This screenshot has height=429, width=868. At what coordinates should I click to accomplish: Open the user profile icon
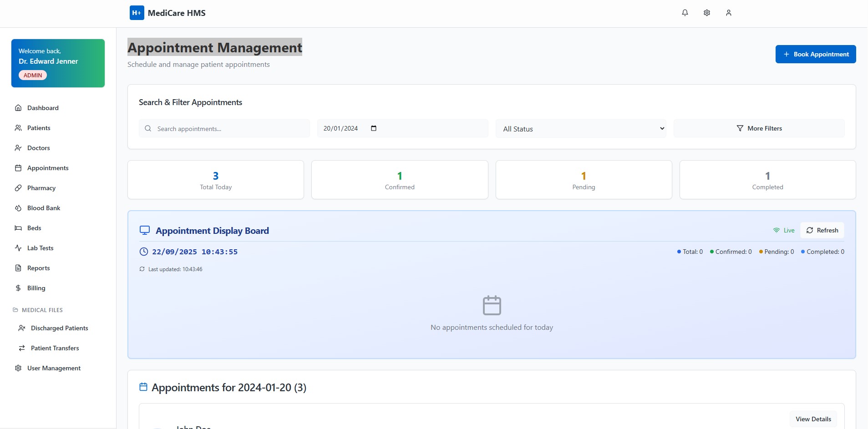coord(729,13)
